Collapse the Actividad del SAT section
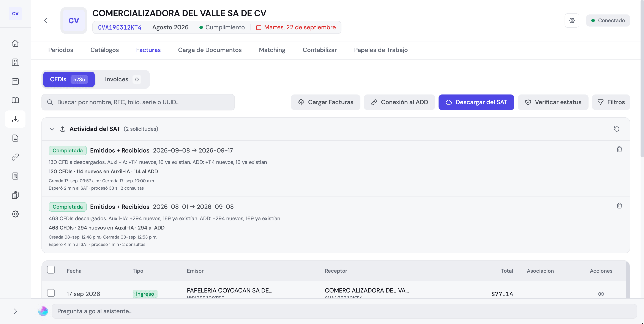The height and width of the screenshot is (324, 644). 52,129
